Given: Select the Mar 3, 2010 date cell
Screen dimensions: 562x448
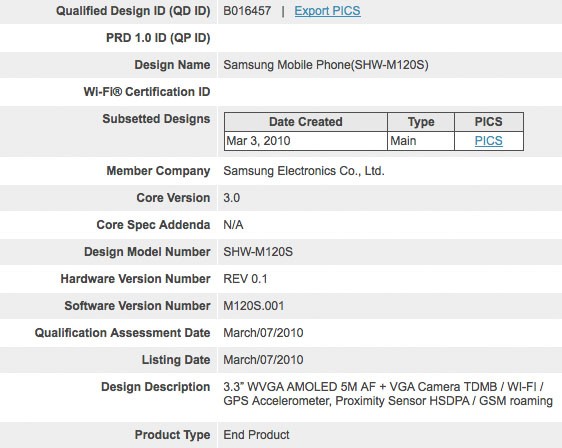Looking at the screenshot, I should (258, 141).
